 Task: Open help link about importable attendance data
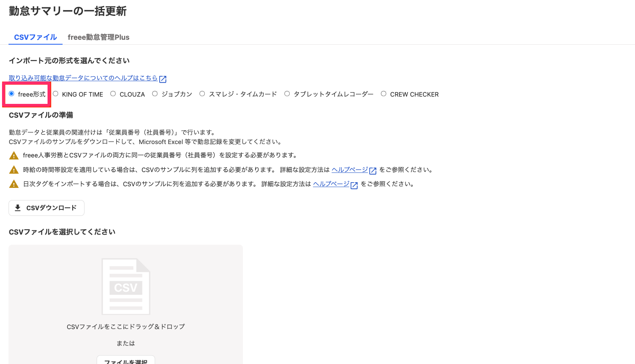pos(83,78)
